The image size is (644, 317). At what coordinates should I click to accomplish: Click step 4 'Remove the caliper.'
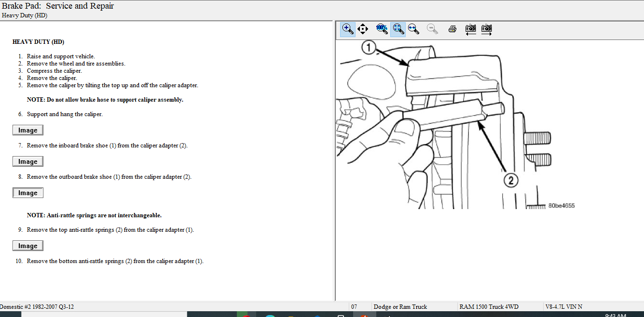(x=52, y=78)
